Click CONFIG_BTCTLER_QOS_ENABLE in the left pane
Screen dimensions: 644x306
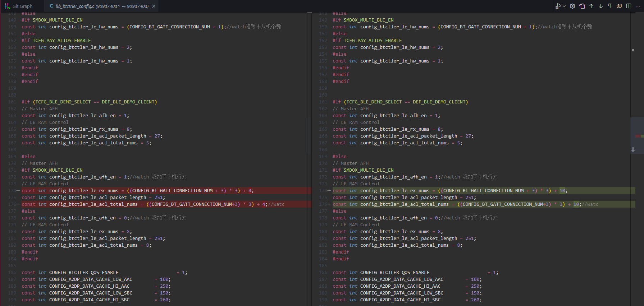pyautogui.click(x=84, y=273)
